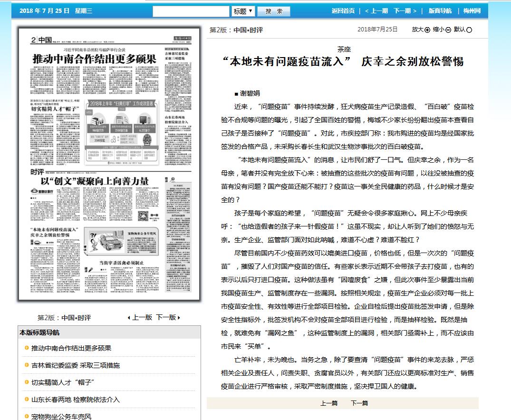
Task: Open article 山东长春两地 检察院依法介入
Action: click(75, 400)
